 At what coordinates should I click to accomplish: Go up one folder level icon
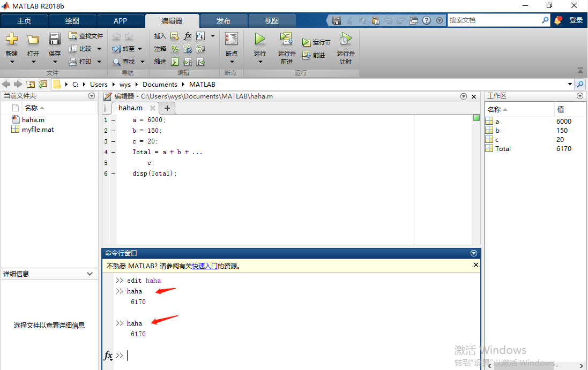(x=31, y=84)
